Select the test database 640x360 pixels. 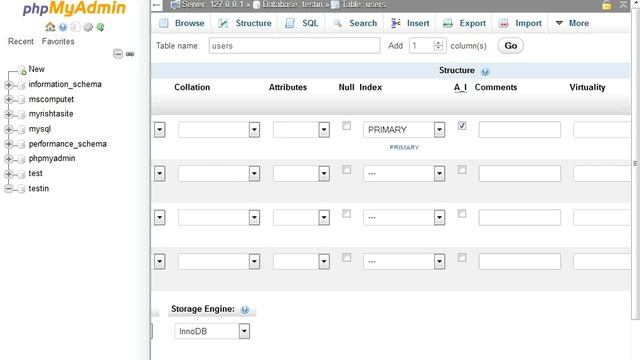[36, 173]
